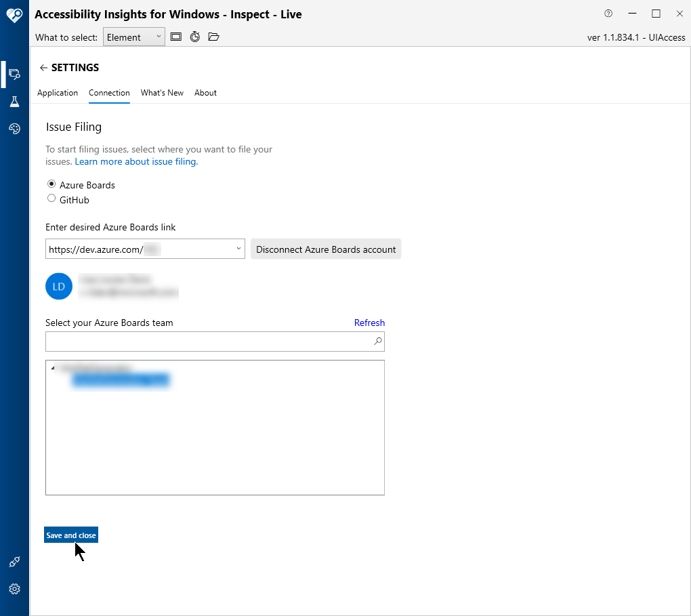Expand the Azure Boards link combo box
Screen dimensions: 691x616
tap(238, 249)
